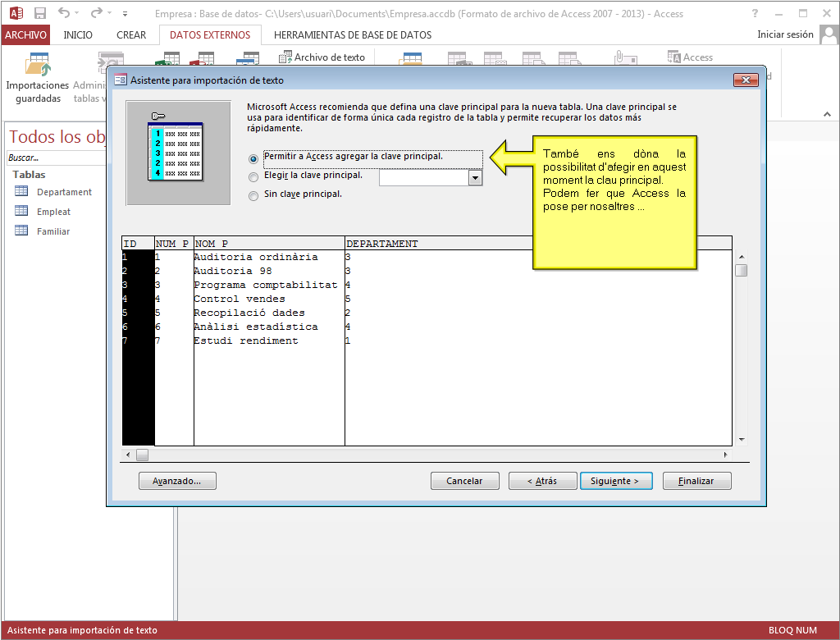The height and width of the screenshot is (640, 840).
Task: Open the ARCHIVO tab
Action: point(25,34)
